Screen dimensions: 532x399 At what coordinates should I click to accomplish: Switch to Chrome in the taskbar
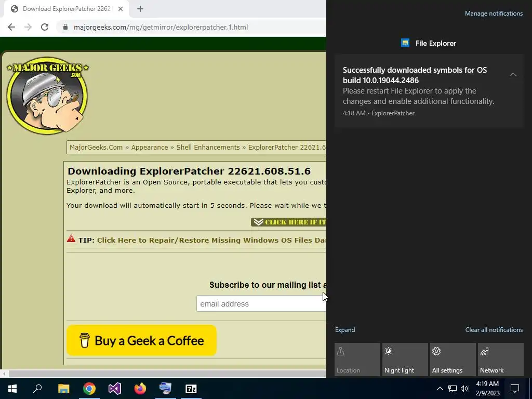89,389
